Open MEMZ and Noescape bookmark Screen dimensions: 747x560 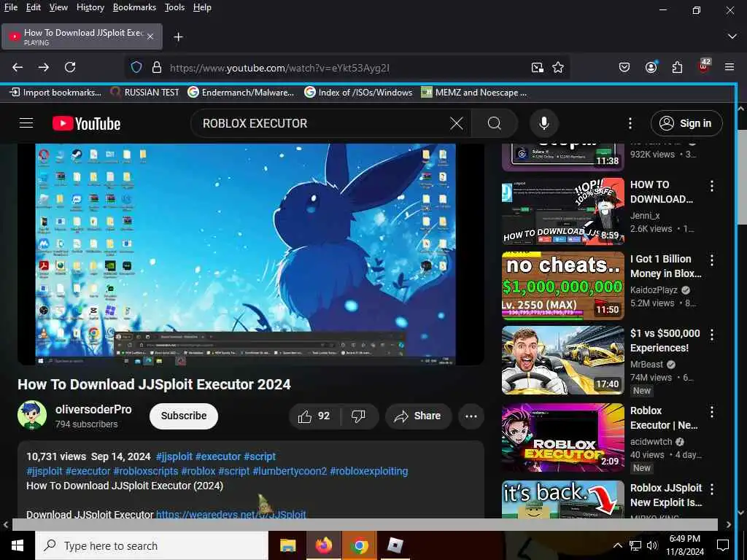point(474,93)
